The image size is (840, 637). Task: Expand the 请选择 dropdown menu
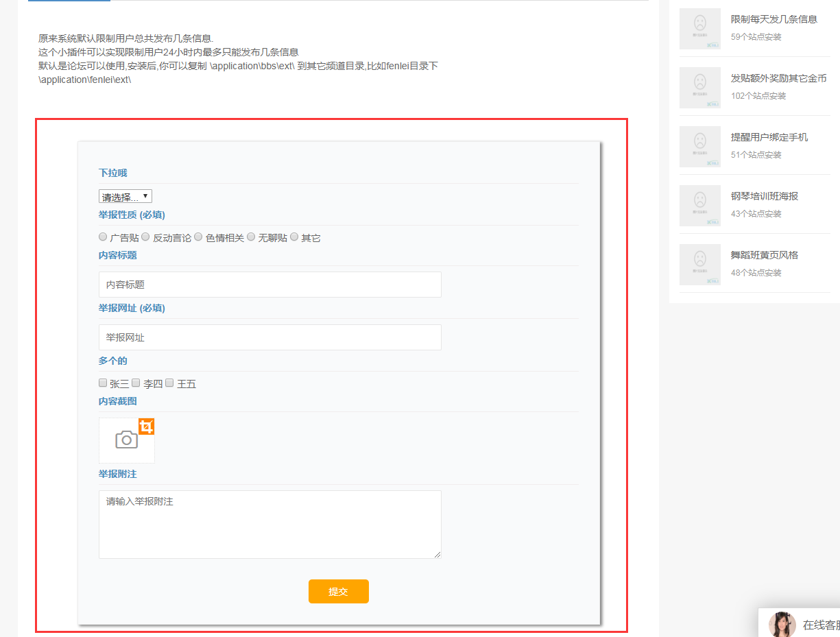[x=125, y=197]
